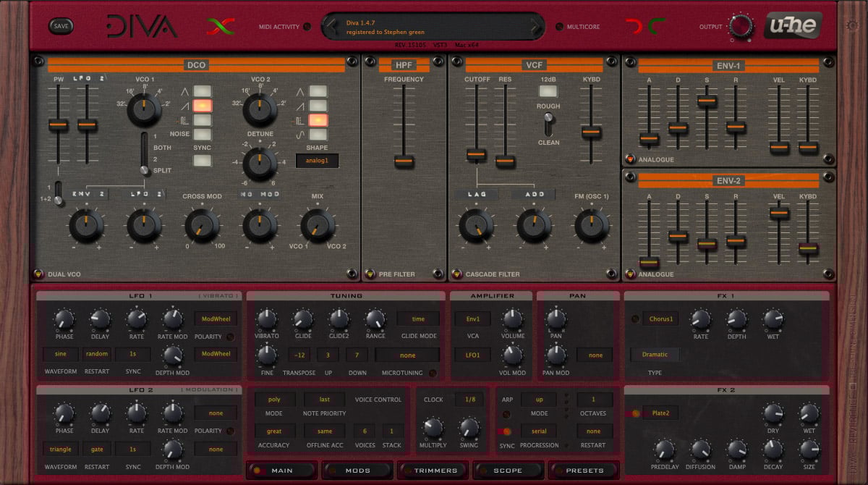Open the NOTE PRIORITY last dropdown

click(325, 400)
